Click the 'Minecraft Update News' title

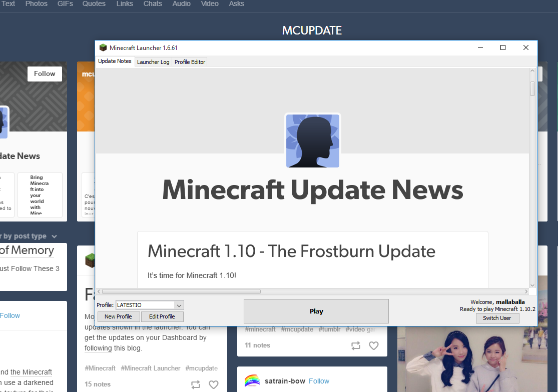(x=313, y=190)
